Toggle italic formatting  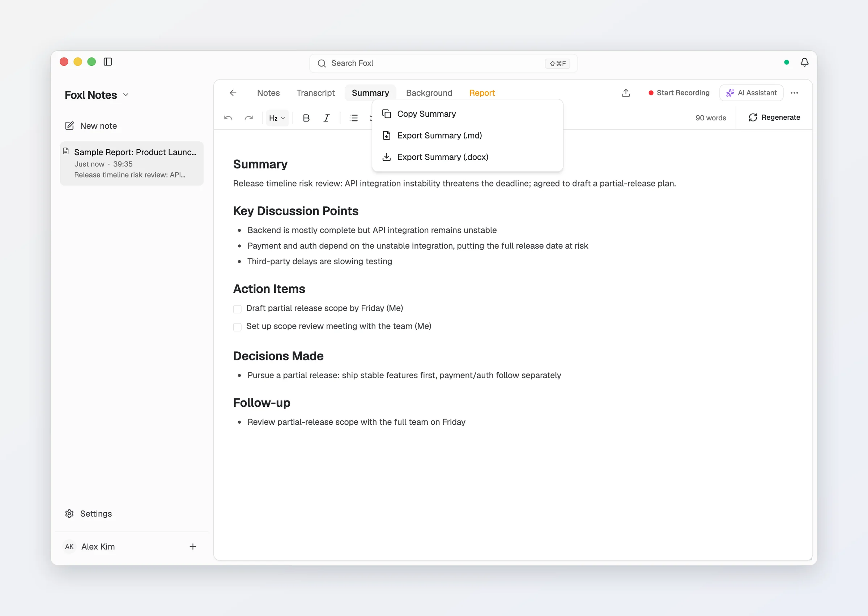point(326,118)
